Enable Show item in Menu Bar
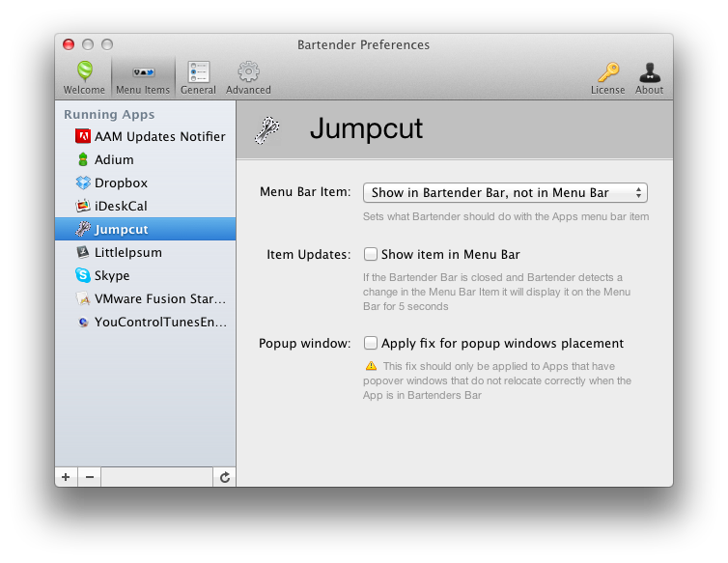This screenshot has width=728, height=563. [370, 254]
